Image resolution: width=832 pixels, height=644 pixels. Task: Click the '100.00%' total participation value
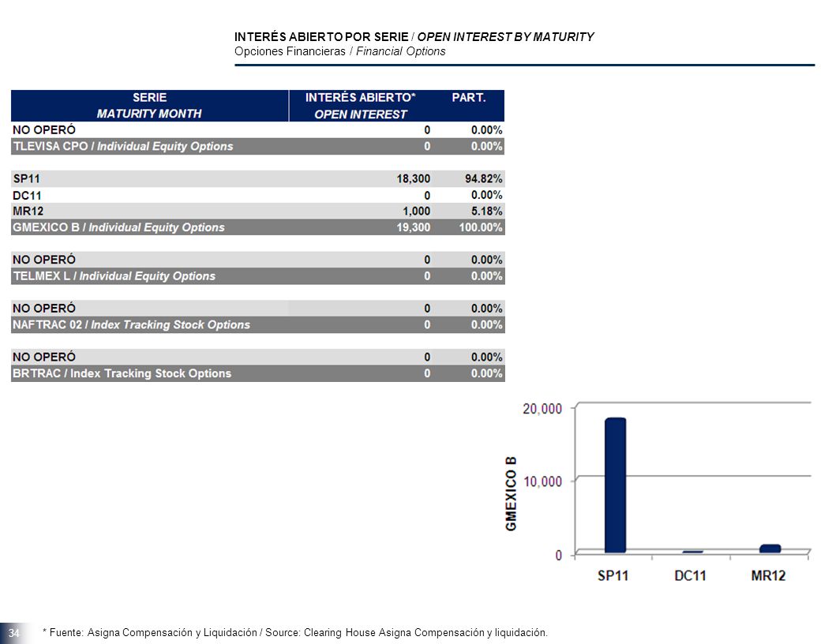click(x=481, y=227)
